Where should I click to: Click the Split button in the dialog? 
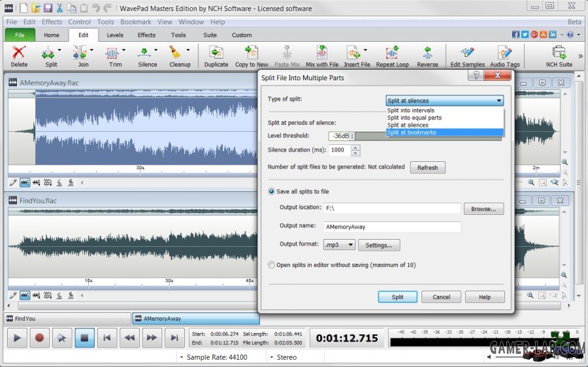pyautogui.click(x=397, y=297)
